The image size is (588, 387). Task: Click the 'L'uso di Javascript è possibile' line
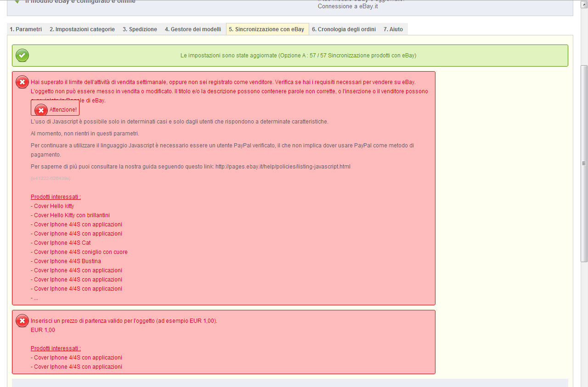[180, 122]
